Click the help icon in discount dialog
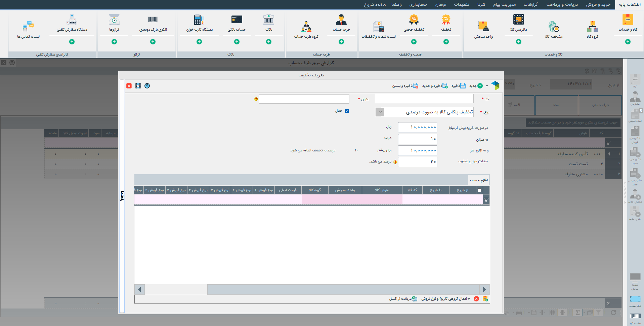This screenshot has width=644, height=326. tap(147, 86)
